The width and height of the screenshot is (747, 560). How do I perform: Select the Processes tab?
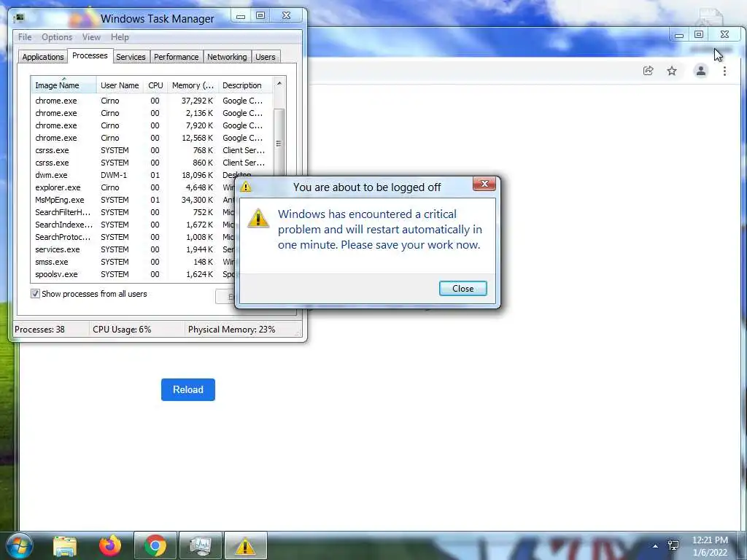(x=90, y=55)
